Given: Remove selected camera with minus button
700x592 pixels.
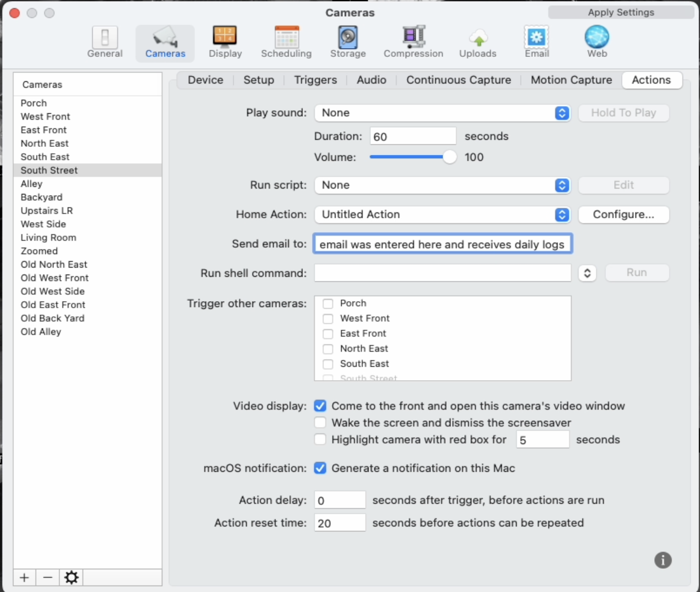Looking at the screenshot, I should click(x=48, y=577).
